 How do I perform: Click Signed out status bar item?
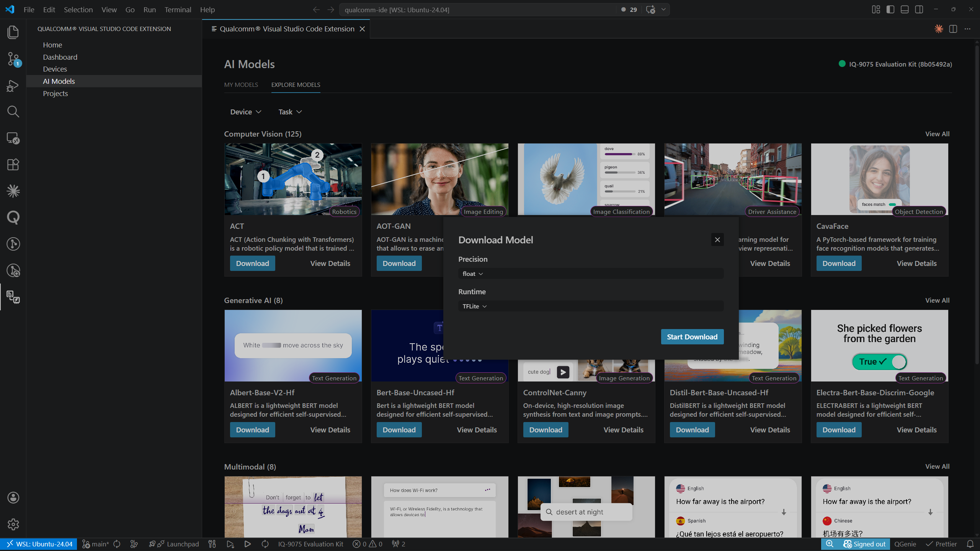pos(864,544)
